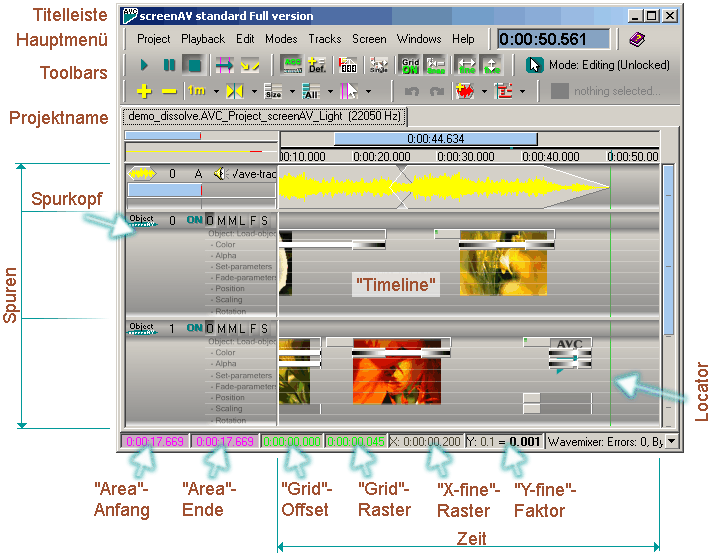This screenshot has width=712, height=559.
Task: Open the Project menu
Action: 153,39
